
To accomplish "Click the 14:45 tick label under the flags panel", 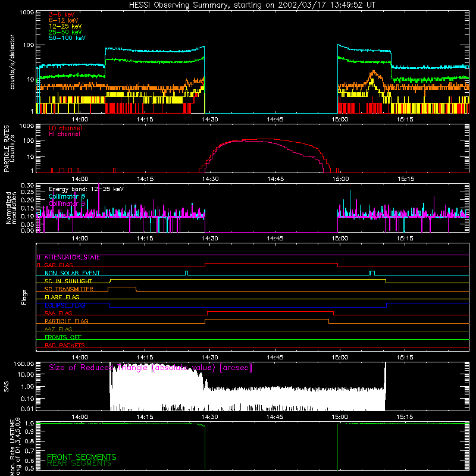I will (x=275, y=358).
